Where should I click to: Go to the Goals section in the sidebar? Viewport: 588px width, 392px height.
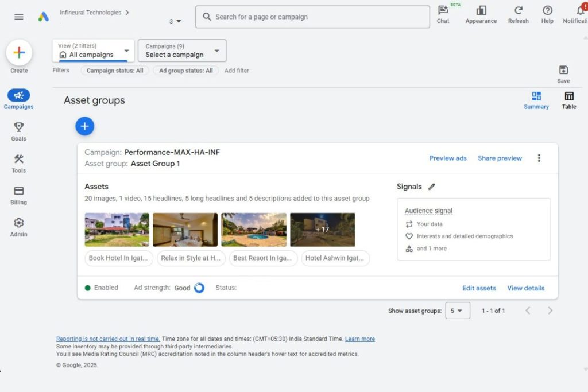pos(18,131)
